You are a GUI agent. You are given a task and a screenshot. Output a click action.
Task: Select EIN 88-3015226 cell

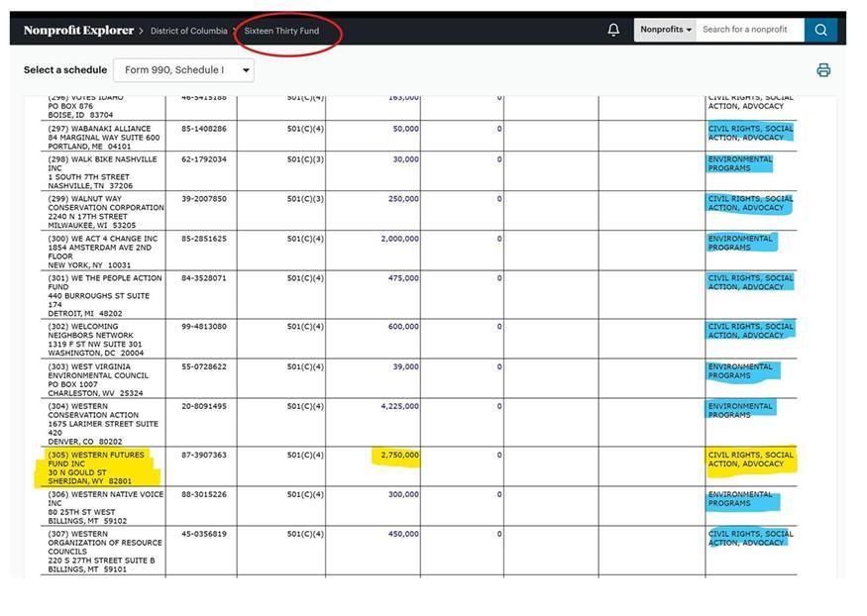[203, 494]
